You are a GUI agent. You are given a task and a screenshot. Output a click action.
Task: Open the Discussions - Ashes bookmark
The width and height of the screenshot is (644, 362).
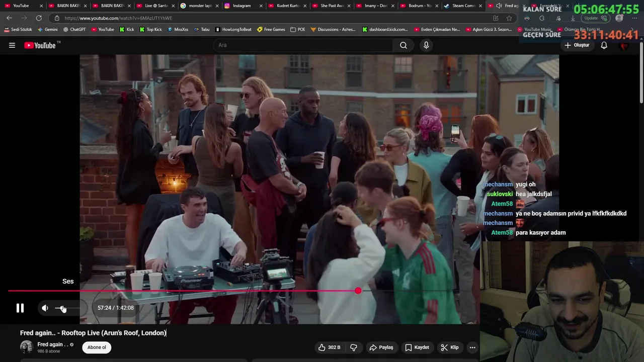pyautogui.click(x=333, y=30)
